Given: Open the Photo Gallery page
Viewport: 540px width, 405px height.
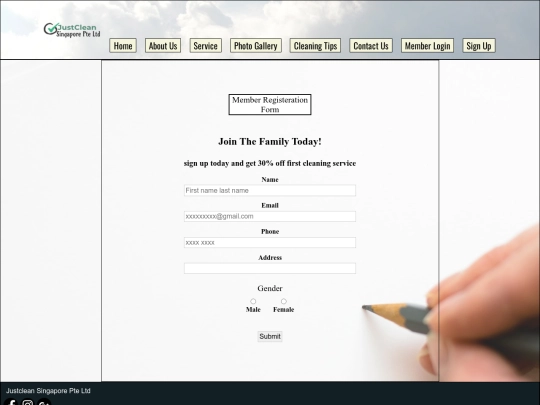Looking at the screenshot, I should pyautogui.click(x=256, y=45).
